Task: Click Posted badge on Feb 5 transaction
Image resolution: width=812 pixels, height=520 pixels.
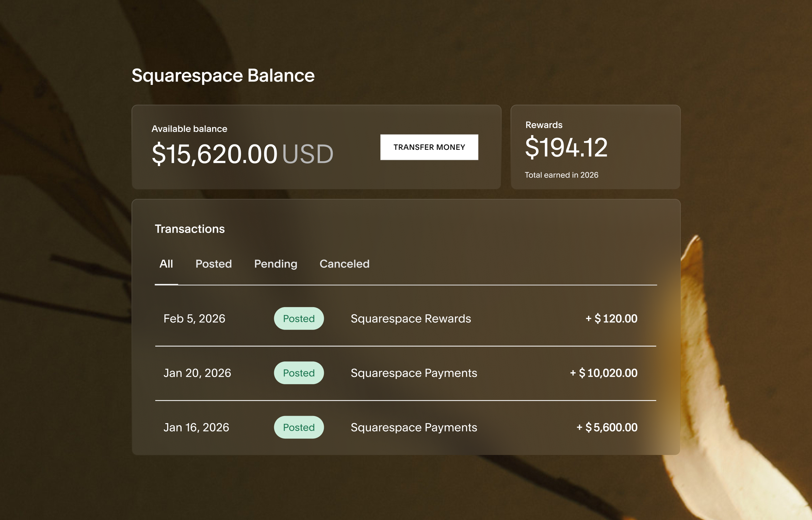Action: coord(298,318)
